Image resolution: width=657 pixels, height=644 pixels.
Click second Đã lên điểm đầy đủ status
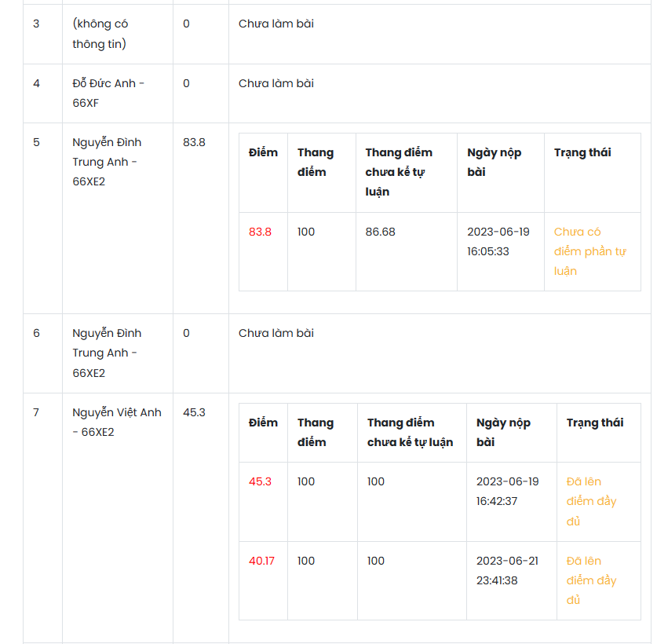pyautogui.click(x=591, y=580)
